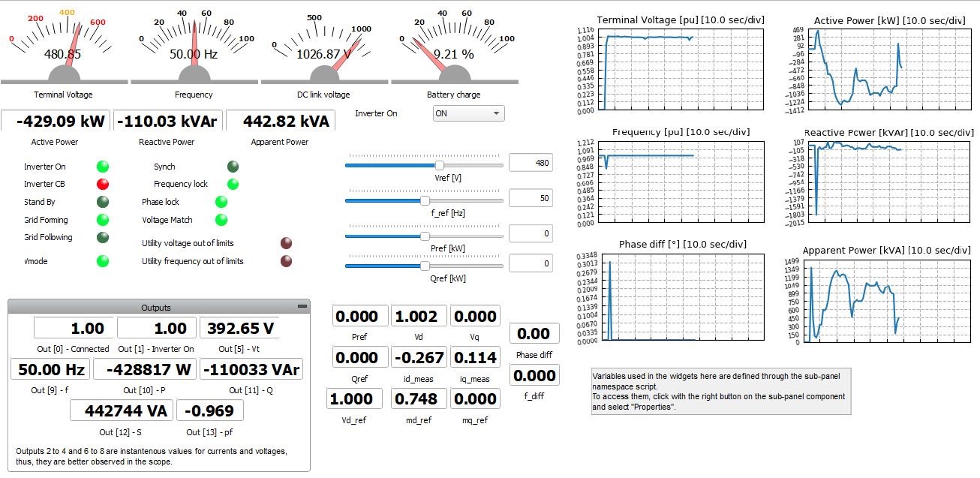
Task: Click the Vmode status LED
Action: (103, 261)
